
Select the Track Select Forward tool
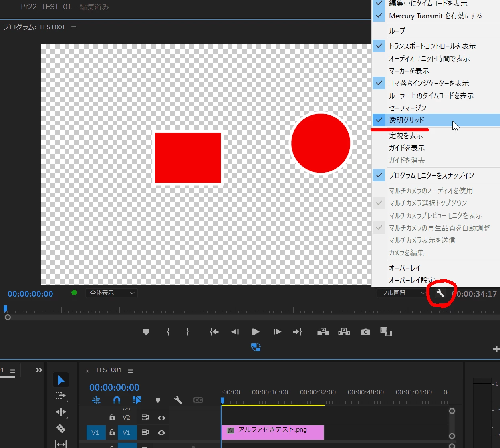pyautogui.click(x=61, y=396)
